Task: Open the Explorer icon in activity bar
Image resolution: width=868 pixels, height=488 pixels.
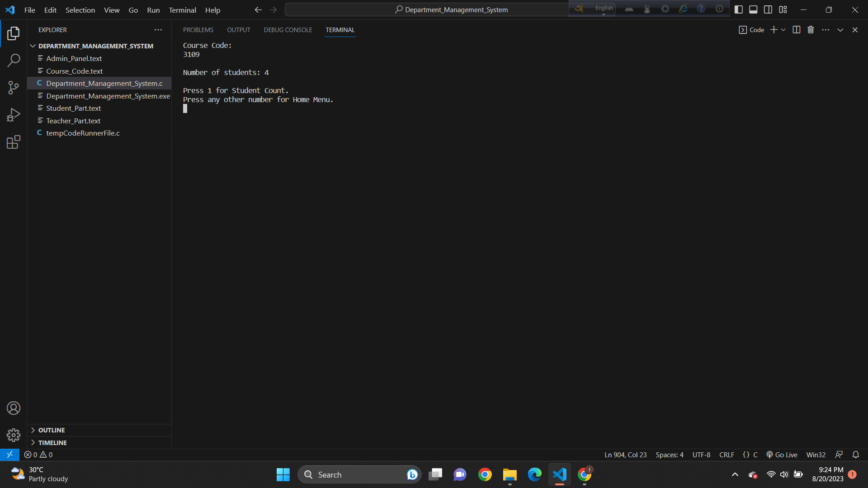Action: [x=13, y=33]
